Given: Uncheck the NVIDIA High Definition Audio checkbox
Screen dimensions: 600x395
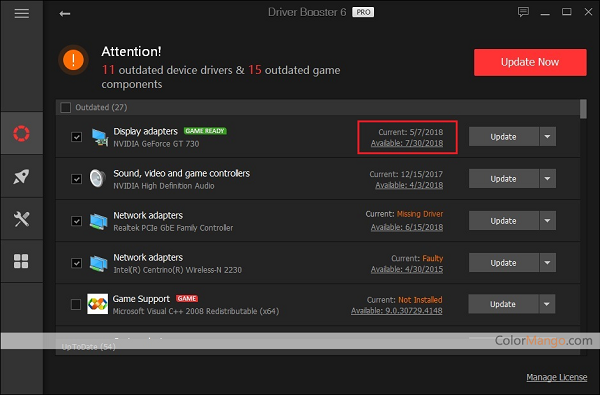Looking at the screenshot, I should point(77,179).
